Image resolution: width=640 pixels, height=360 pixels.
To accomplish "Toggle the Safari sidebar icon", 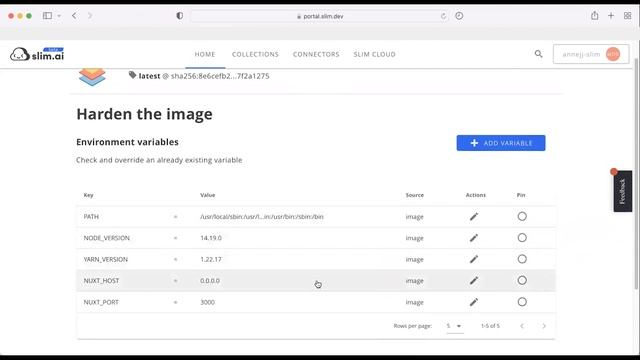I will point(47,16).
